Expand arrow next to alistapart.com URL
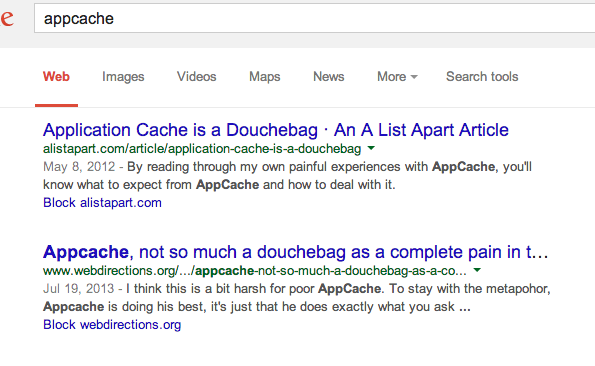Screen dimensions: 595x366 tap(371, 148)
